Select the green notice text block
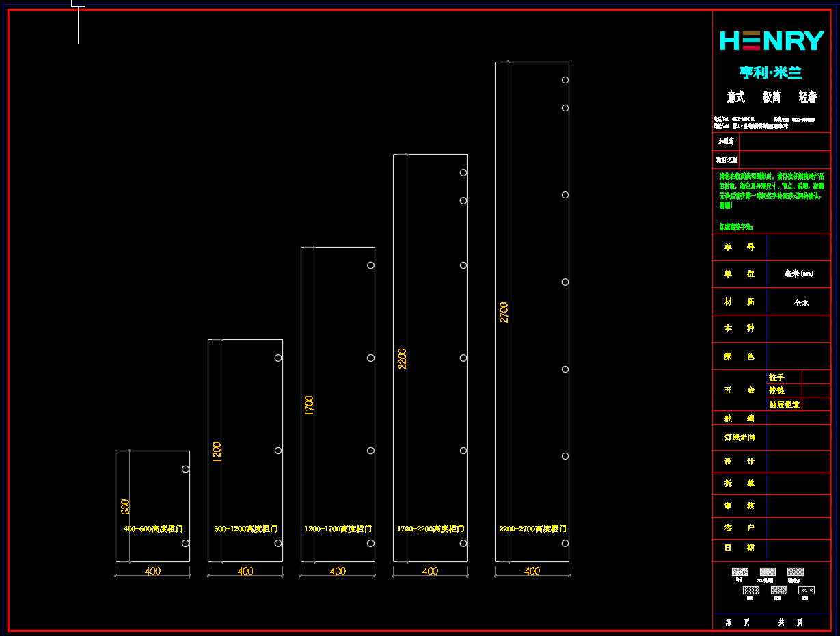The height and width of the screenshot is (636, 840). tap(771, 191)
